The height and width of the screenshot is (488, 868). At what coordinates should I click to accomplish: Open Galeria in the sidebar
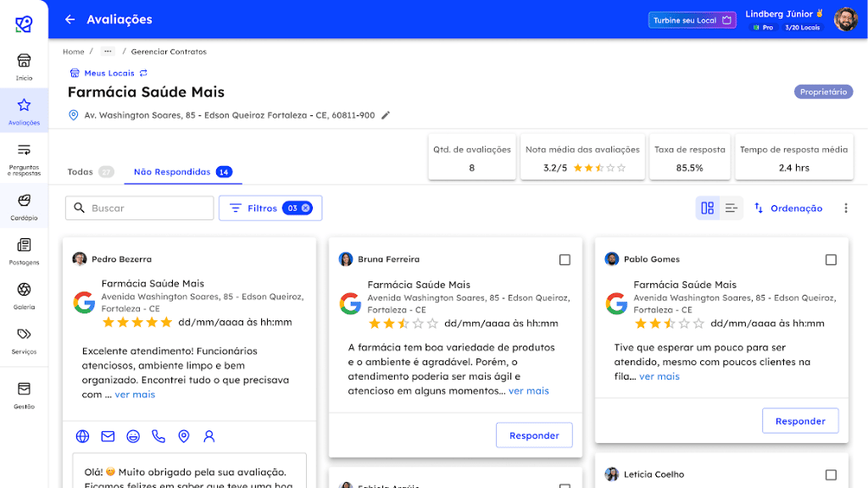pyautogui.click(x=24, y=296)
